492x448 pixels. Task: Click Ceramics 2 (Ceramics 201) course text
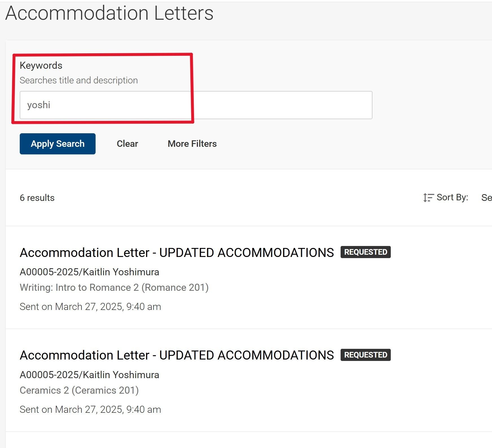[x=79, y=390]
